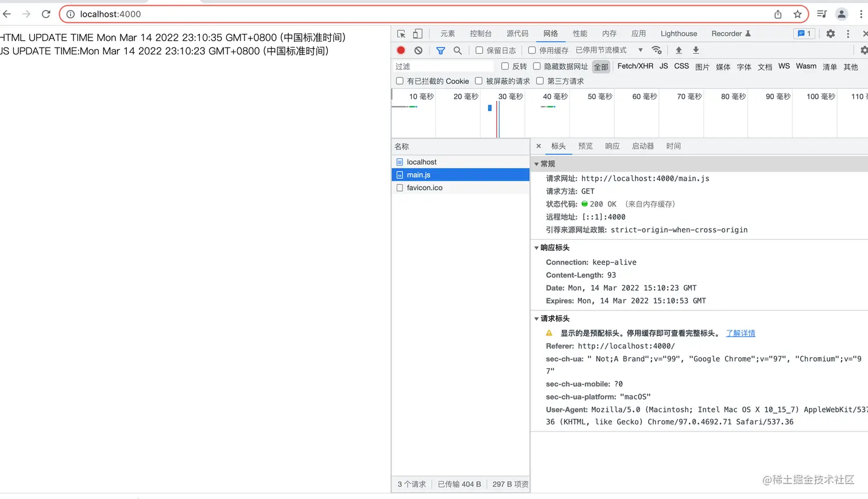Image resolution: width=868 pixels, height=499 pixels.
Task: Select the inspect element cursor tool
Action: (x=400, y=33)
